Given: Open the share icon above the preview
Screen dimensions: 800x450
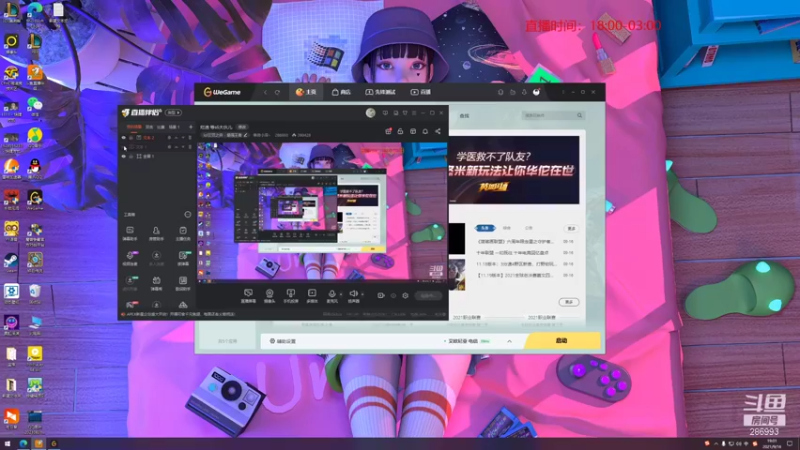Looking at the screenshot, I should pos(438,131).
